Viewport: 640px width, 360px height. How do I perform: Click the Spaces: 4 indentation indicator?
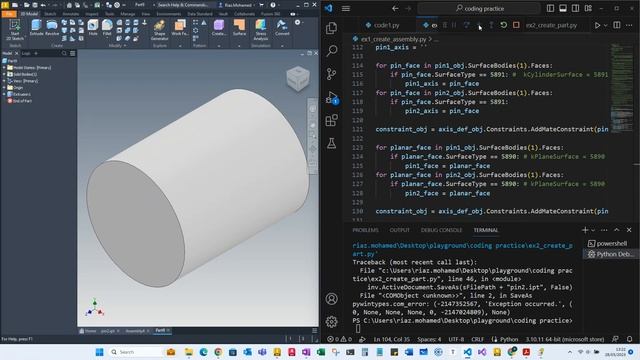pyautogui.click(x=429, y=339)
